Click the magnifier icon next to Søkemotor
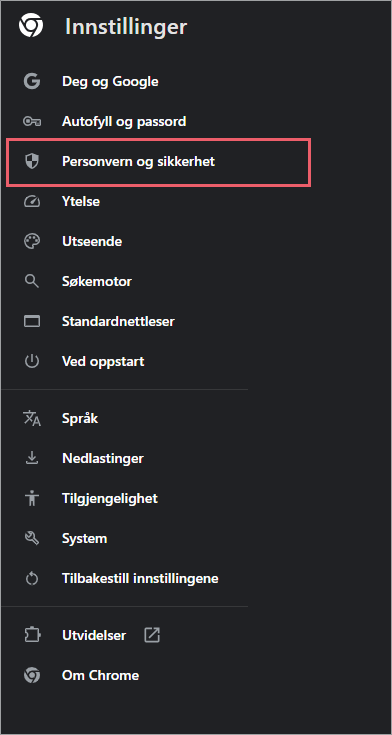The width and height of the screenshot is (392, 735). (32, 282)
